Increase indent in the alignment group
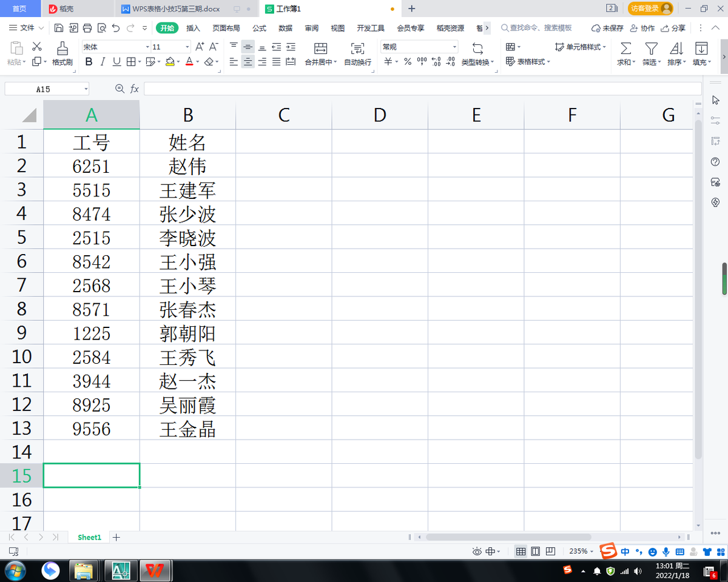The image size is (728, 582). pos(291,47)
